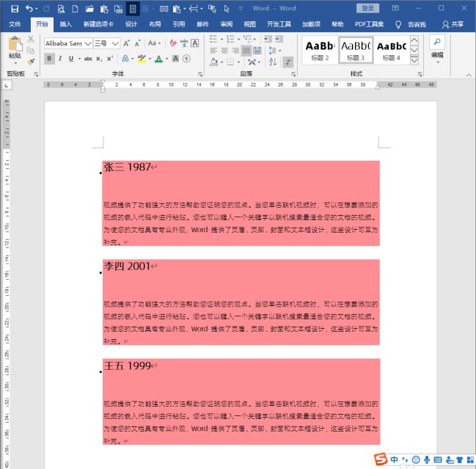This screenshot has width=476, height=469.
Task: Apply the Heading 2 style
Action: [320, 51]
